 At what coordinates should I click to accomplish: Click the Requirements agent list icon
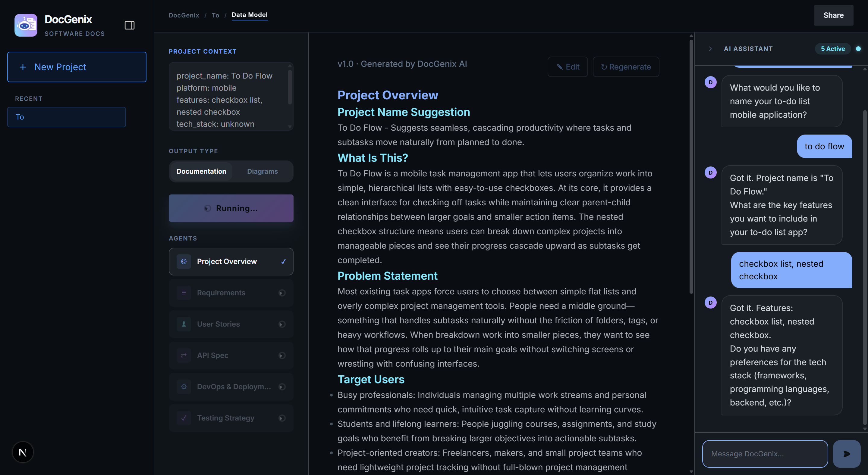[x=184, y=293]
